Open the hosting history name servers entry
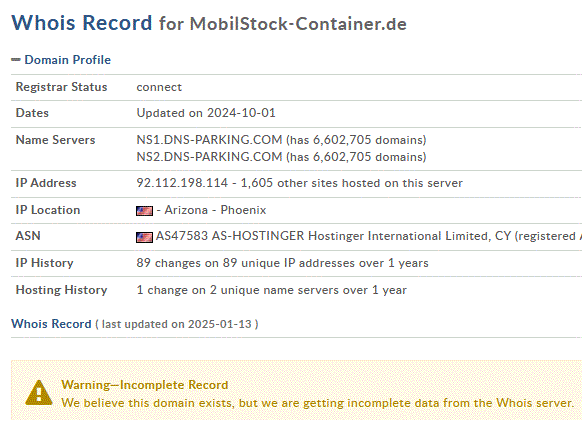The height and width of the screenshot is (421, 583). (271, 290)
